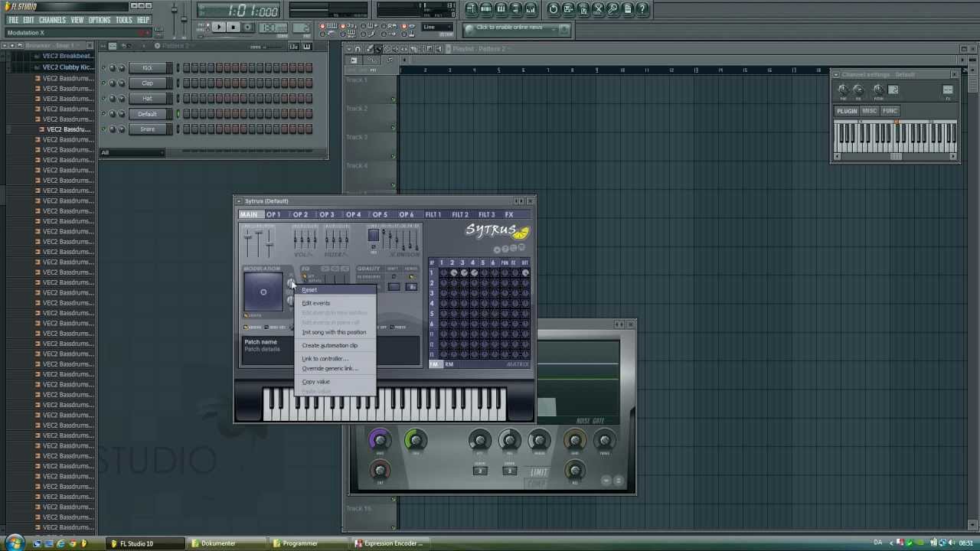980x551 pixels.
Task: Choose Copy value in context menu
Action: pos(335,381)
